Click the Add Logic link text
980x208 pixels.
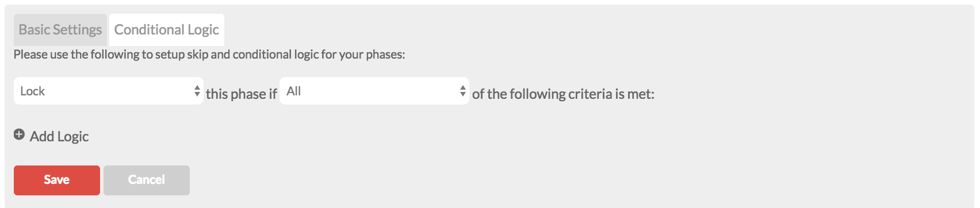pyautogui.click(x=59, y=136)
